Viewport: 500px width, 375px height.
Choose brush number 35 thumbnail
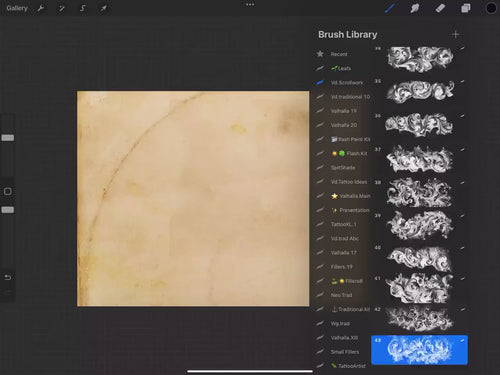point(419,91)
